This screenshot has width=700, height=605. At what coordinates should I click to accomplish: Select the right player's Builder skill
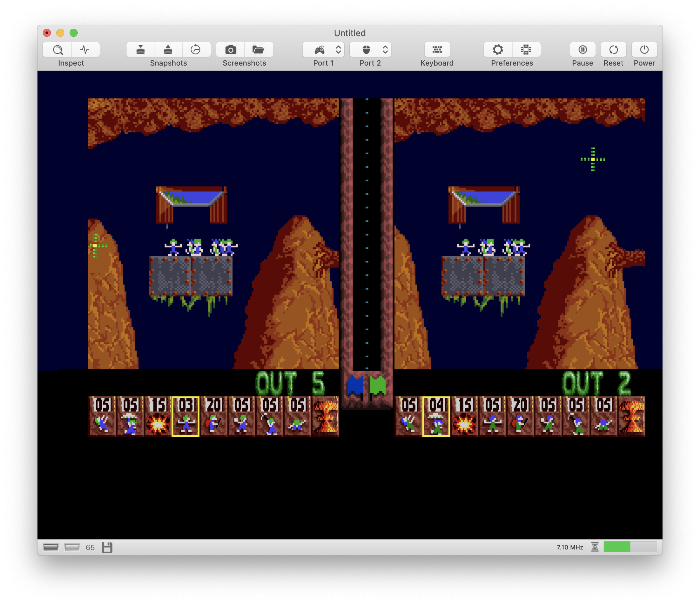[520, 416]
